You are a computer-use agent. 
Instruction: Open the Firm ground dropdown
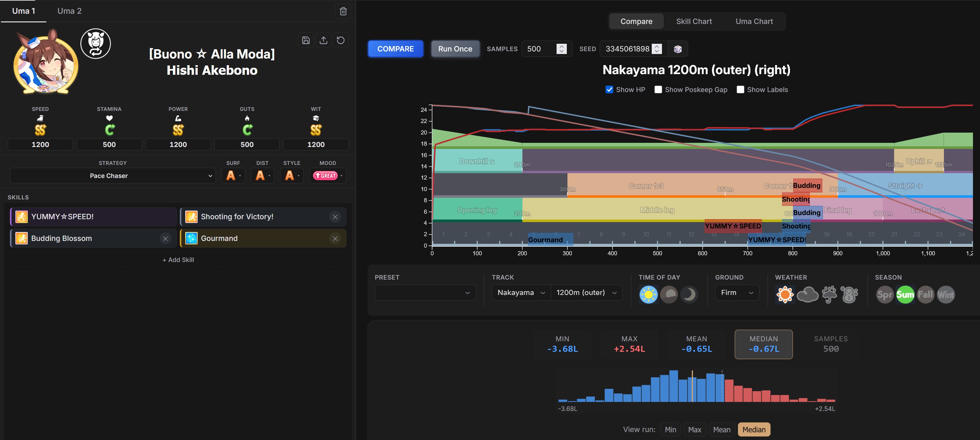click(737, 293)
